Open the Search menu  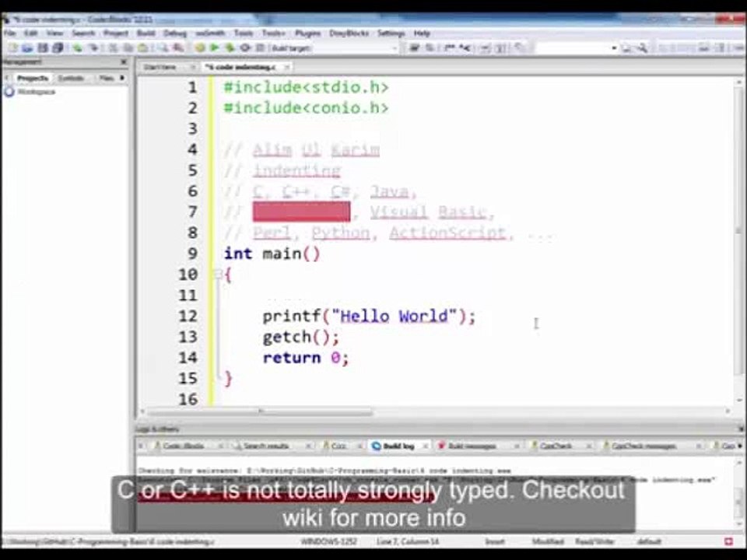[x=83, y=33]
